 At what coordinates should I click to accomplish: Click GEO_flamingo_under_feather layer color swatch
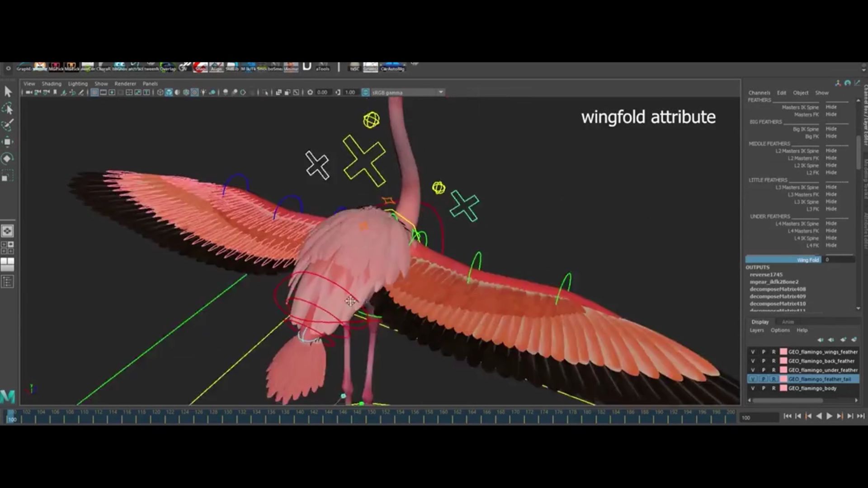point(783,370)
